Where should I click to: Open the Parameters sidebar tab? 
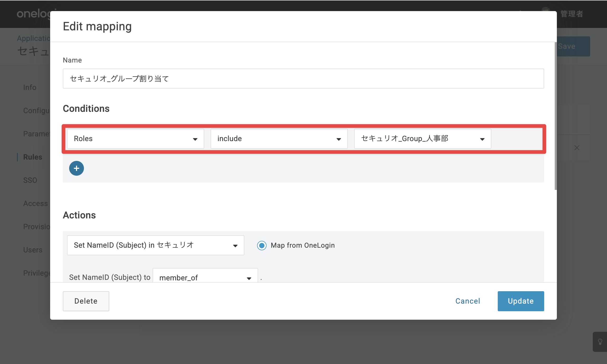point(37,134)
